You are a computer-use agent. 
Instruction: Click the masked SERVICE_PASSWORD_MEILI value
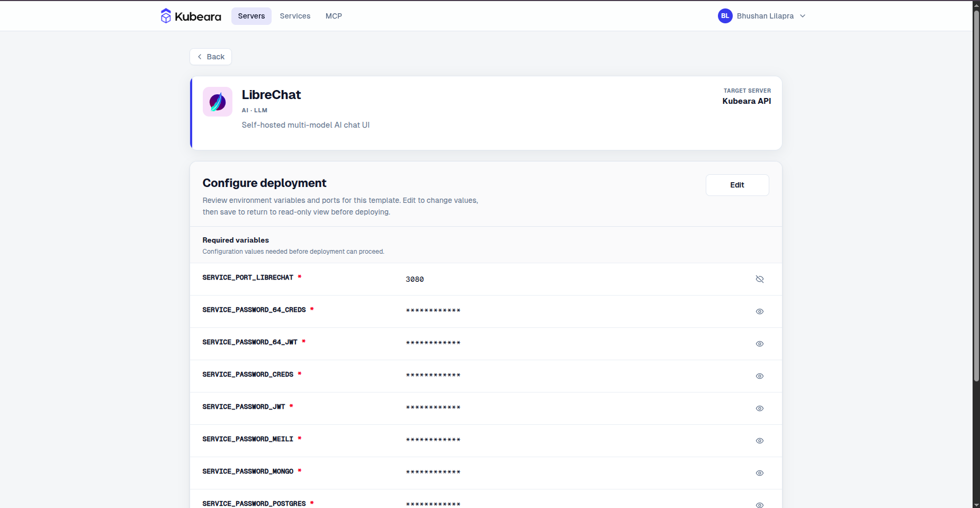click(433, 440)
